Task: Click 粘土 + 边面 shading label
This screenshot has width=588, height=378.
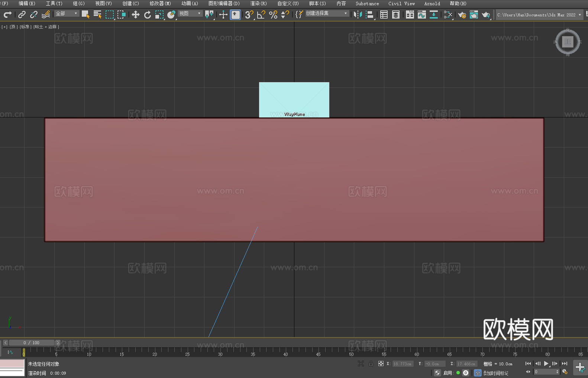Action: point(46,27)
